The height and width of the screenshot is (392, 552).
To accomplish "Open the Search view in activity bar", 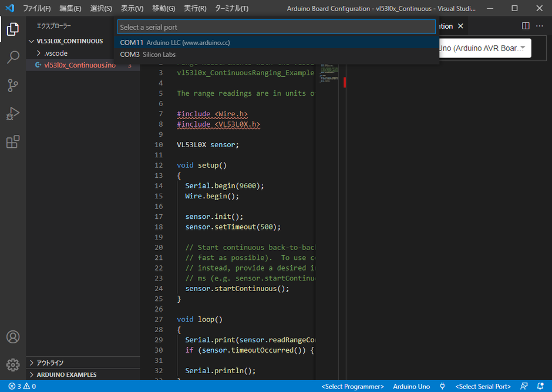I will pos(13,58).
